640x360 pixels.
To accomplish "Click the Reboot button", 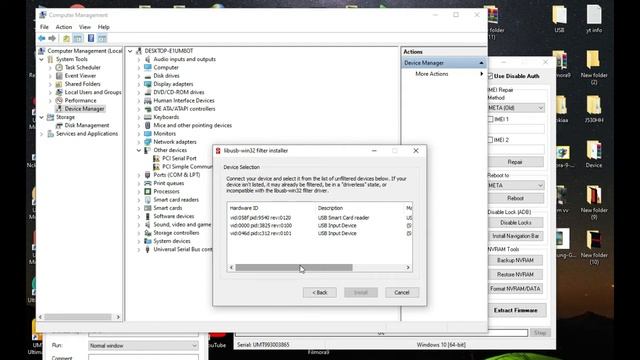I will tap(516, 198).
